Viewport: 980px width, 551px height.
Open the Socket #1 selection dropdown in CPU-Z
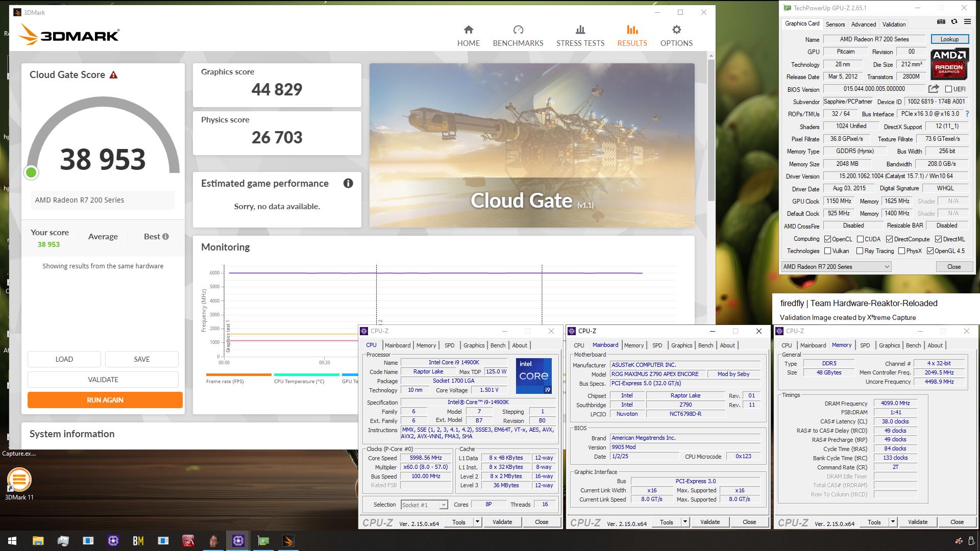(424, 505)
